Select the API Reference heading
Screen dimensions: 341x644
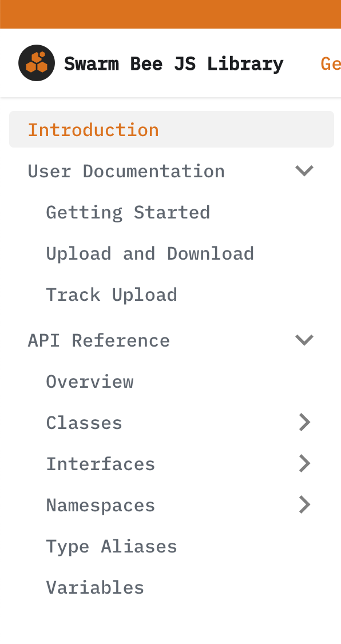tap(98, 339)
